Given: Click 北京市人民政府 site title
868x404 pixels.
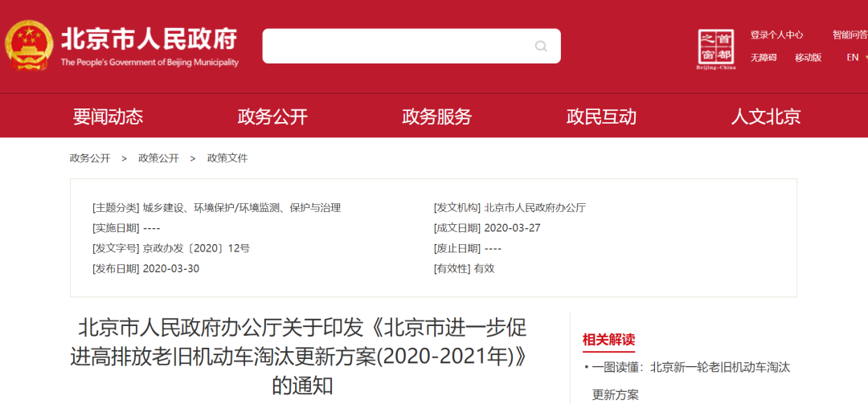Looking at the screenshot, I should 149,39.
